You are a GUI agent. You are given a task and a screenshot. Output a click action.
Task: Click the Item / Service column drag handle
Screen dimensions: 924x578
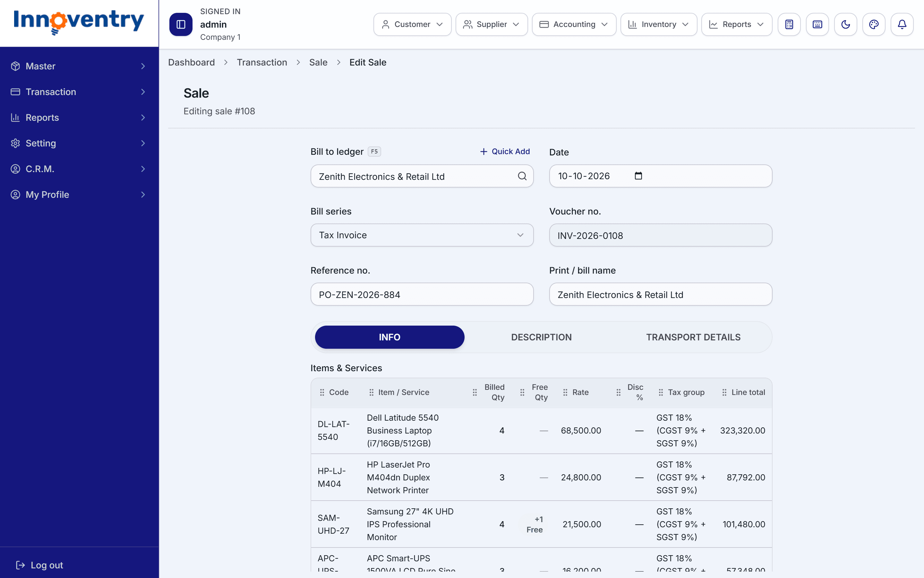(371, 392)
